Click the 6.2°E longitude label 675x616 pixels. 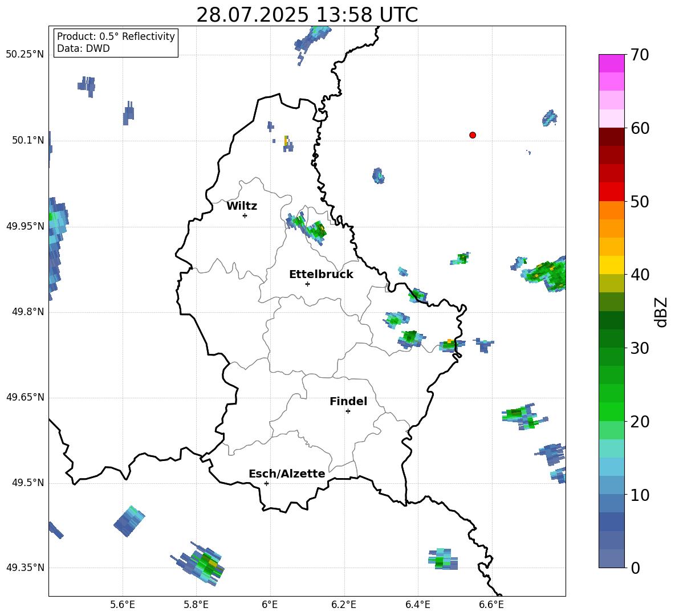344,605
